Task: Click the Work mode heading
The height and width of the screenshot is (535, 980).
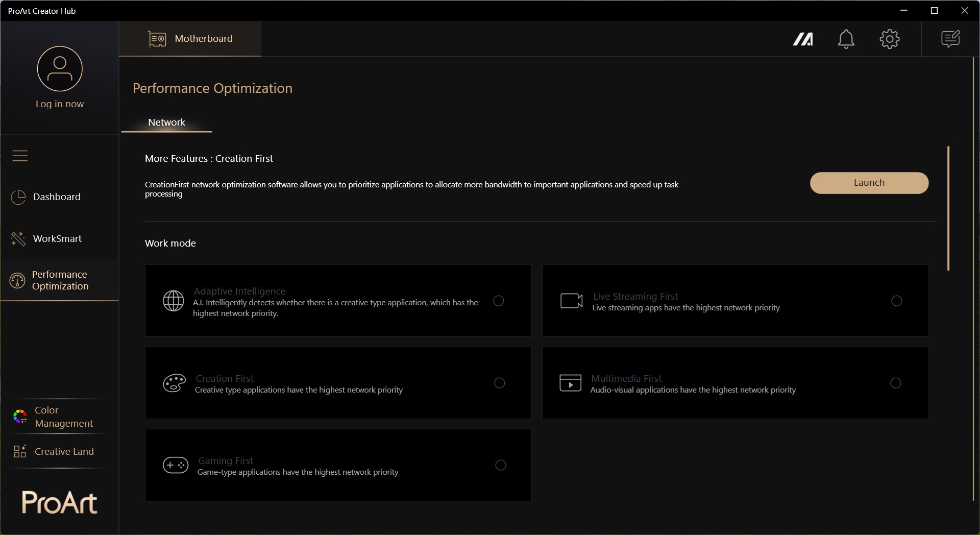Action: 170,244
